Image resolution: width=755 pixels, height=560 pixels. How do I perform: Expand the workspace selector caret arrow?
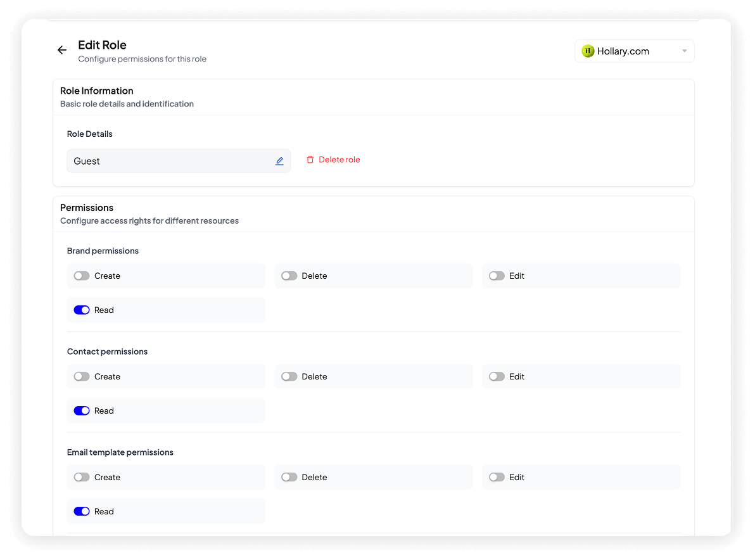tap(684, 51)
